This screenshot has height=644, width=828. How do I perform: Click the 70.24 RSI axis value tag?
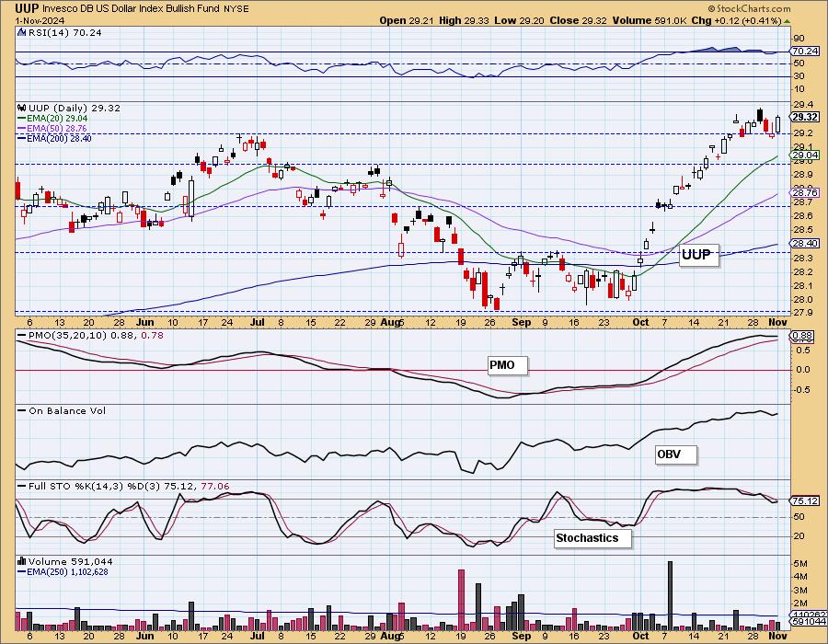806,52
